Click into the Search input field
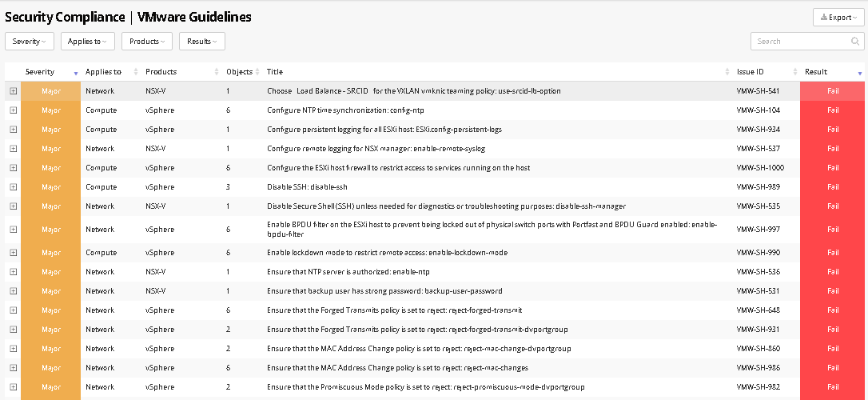The image size is (868, 400). tap(799, 42)
